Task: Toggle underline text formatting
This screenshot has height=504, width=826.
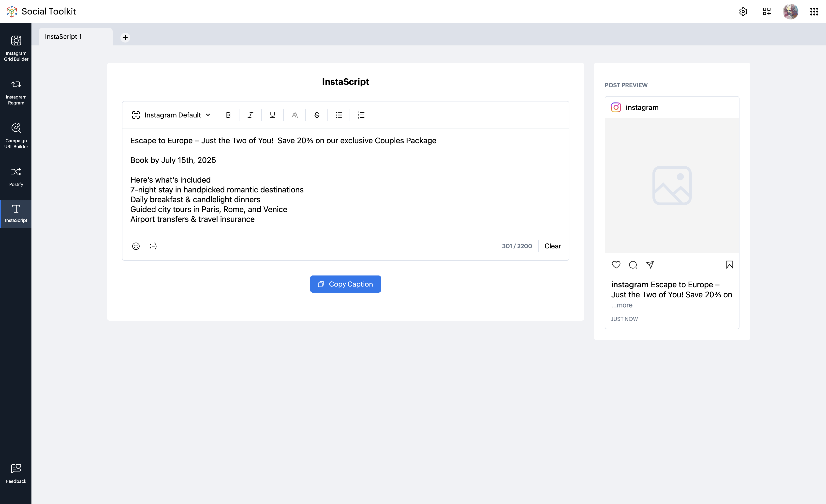Action: pos(272,115)
